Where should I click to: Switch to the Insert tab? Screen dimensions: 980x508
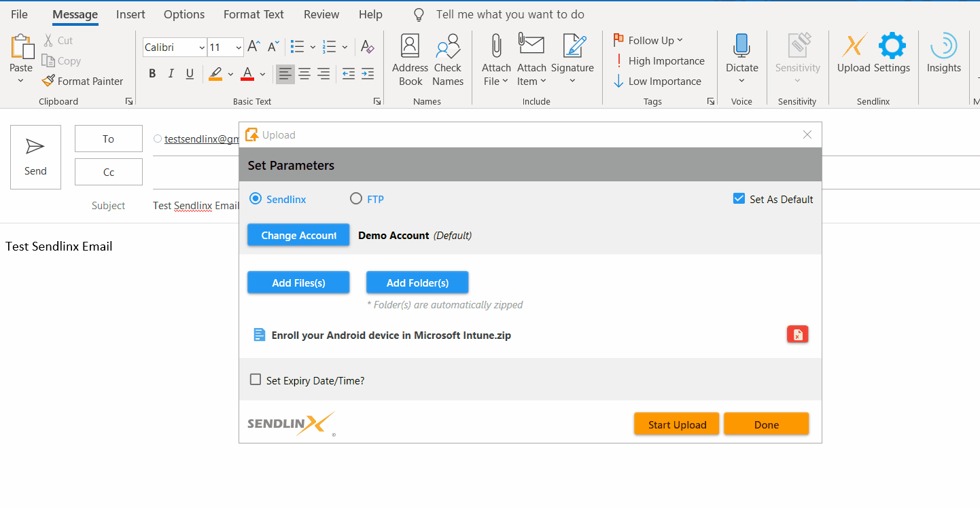tap(130, 14)
